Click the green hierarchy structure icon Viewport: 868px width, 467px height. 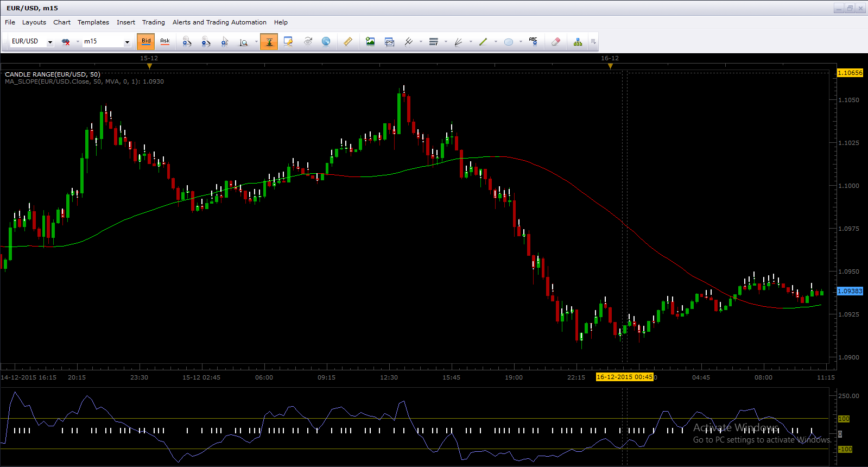[578, 42]
